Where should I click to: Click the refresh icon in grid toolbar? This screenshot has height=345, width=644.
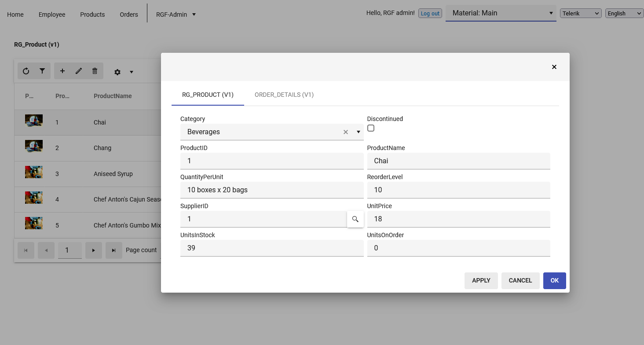(26, 71)
